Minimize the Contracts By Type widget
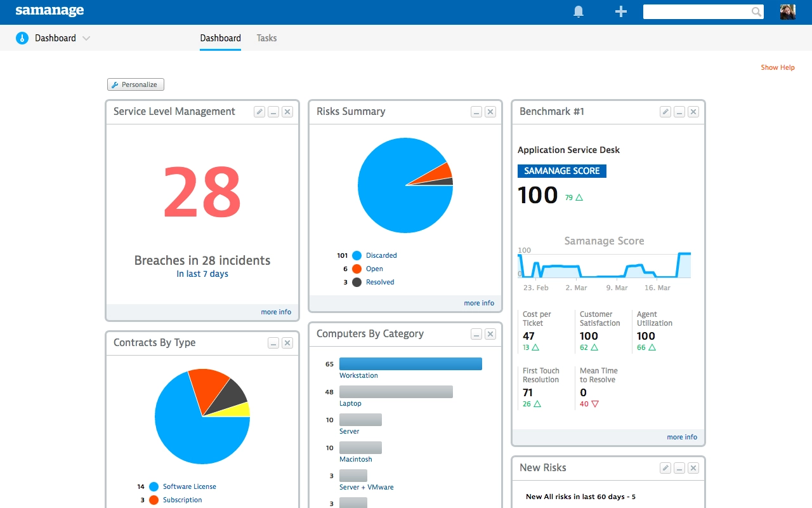This screenshot has height=508, width=812. pos(273,343)
